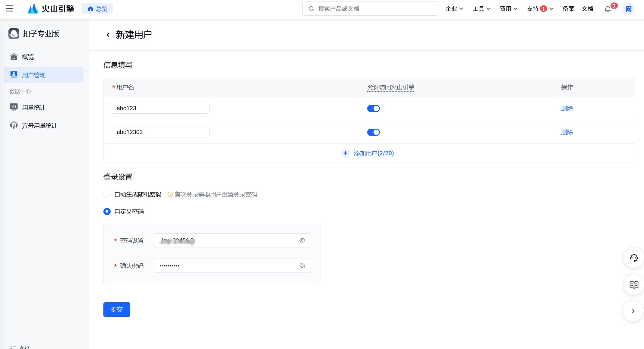Collapse the sidebar with 收起

tap(20, 347)
